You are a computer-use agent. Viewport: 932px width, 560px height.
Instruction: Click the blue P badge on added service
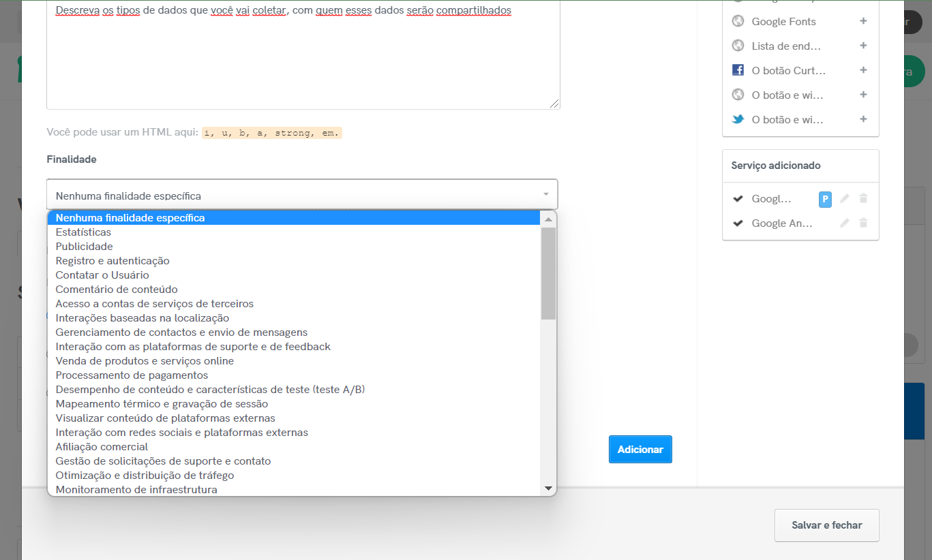tap(825, 199)
